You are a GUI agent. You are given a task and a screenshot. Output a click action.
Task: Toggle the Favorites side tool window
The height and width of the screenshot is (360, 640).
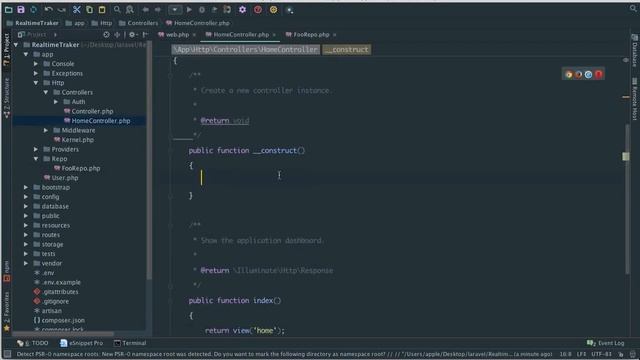(x=7, y=311)
